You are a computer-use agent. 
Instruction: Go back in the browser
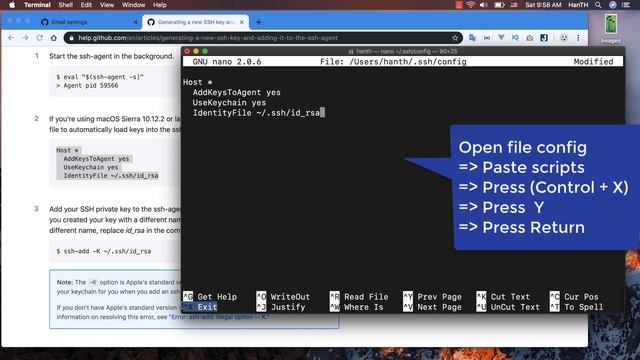[11, 38]
